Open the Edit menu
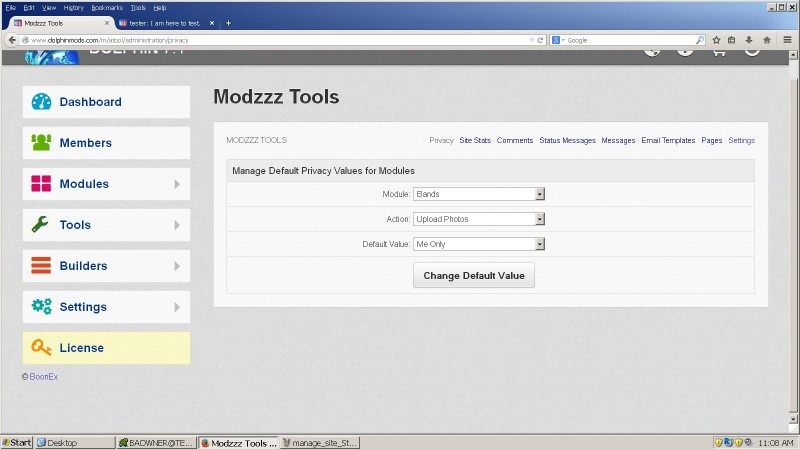 tap(29, 8)
